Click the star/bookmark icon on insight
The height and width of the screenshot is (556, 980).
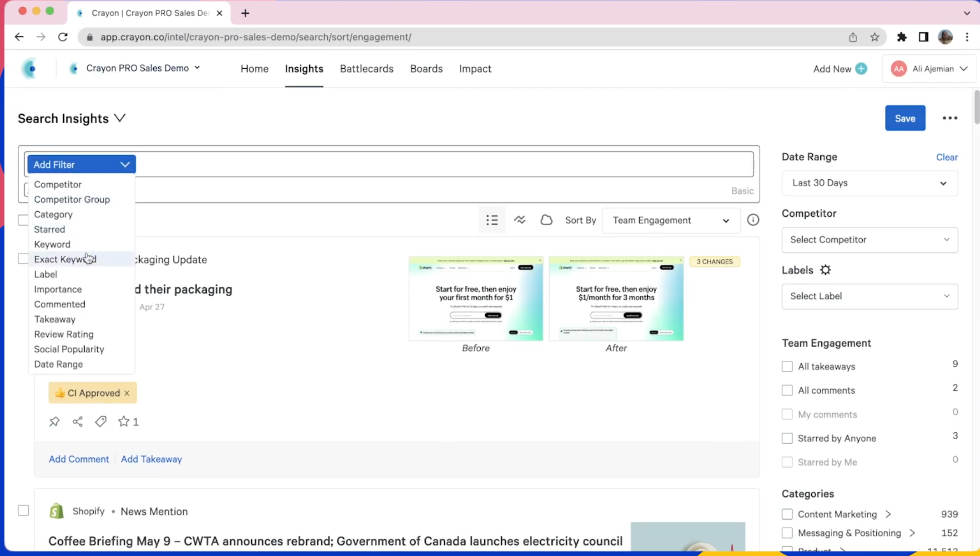pos(123,421)
